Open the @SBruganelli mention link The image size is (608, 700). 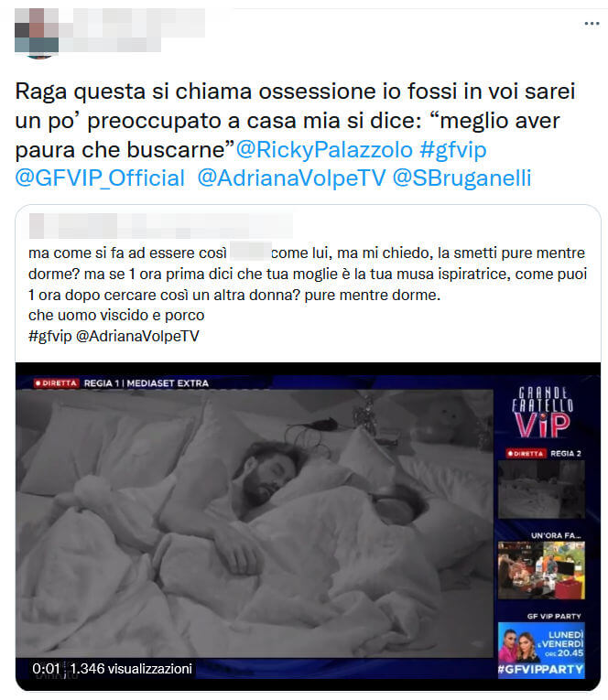coord(461,178)
